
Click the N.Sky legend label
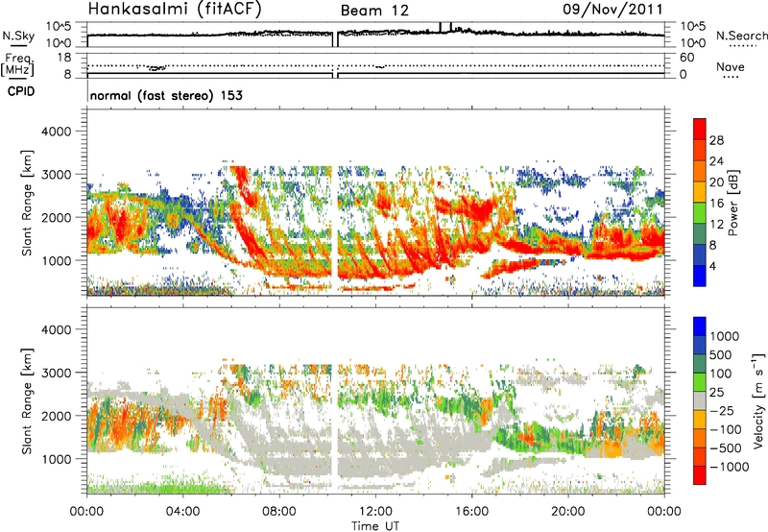click(x=18, y=36)
